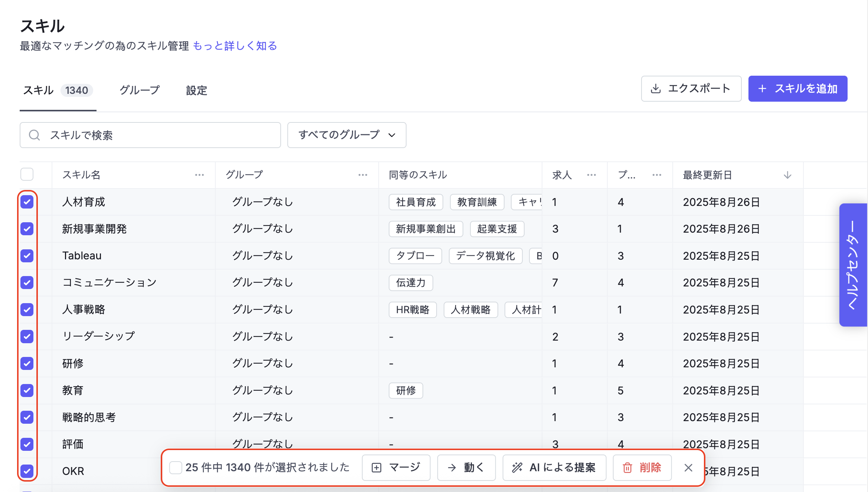Switch to the グループ tab
This screenshot has width=868, height=492.
[139, 90]
